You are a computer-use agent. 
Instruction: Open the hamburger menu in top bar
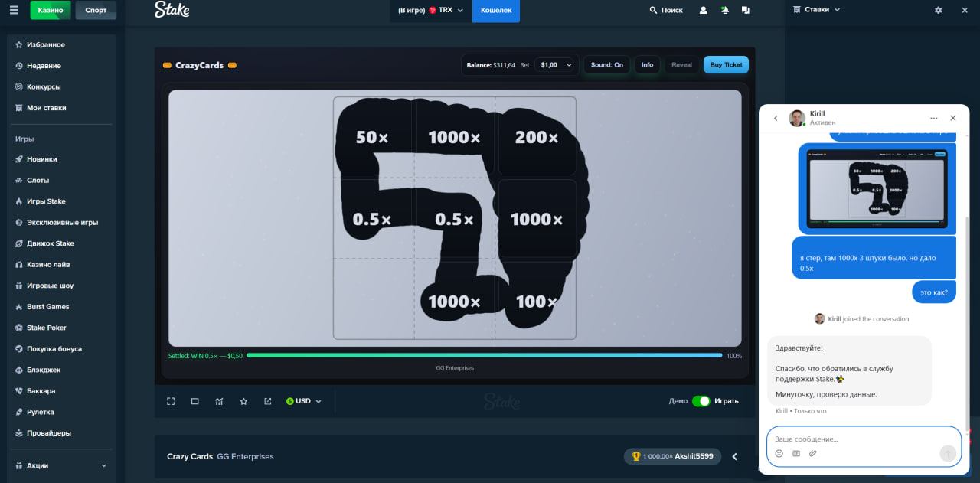[x=14, y=11]
